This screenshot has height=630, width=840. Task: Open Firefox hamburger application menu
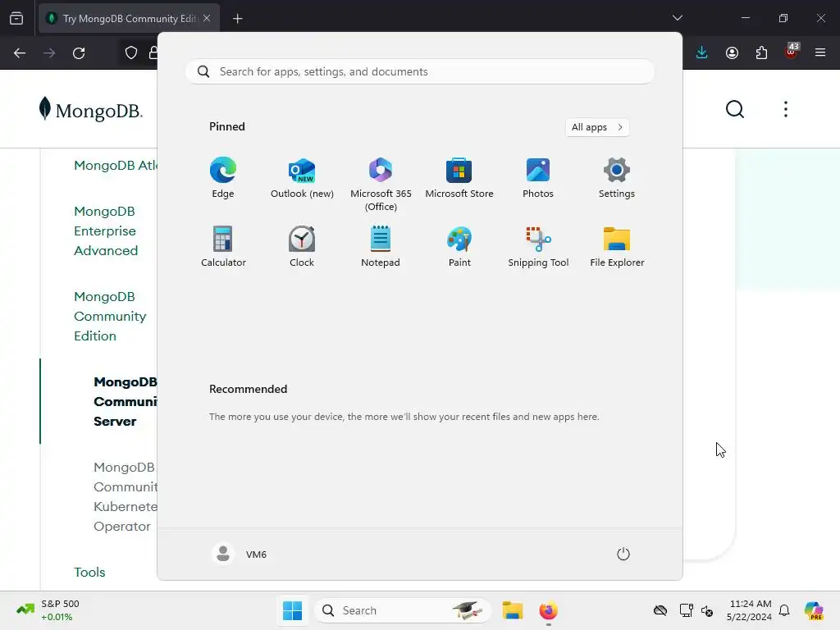820,52
